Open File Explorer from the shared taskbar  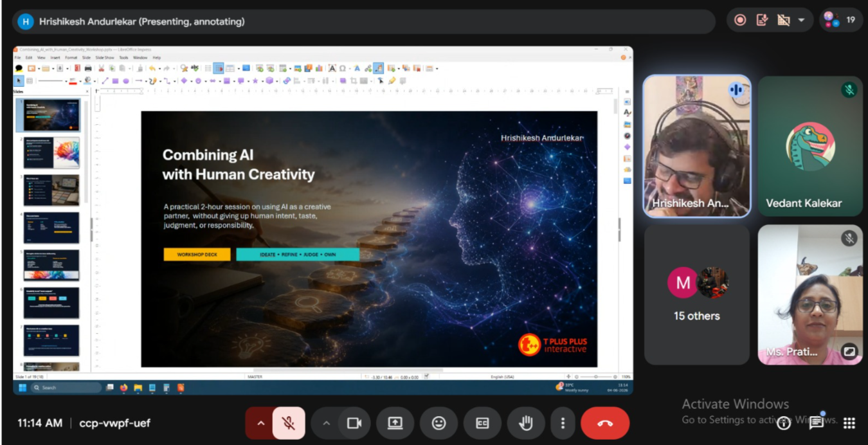138,388
